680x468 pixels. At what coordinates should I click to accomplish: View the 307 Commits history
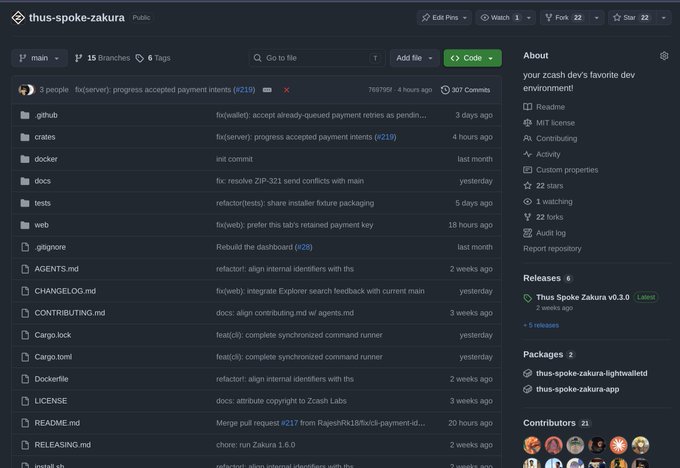pos(465,90)
